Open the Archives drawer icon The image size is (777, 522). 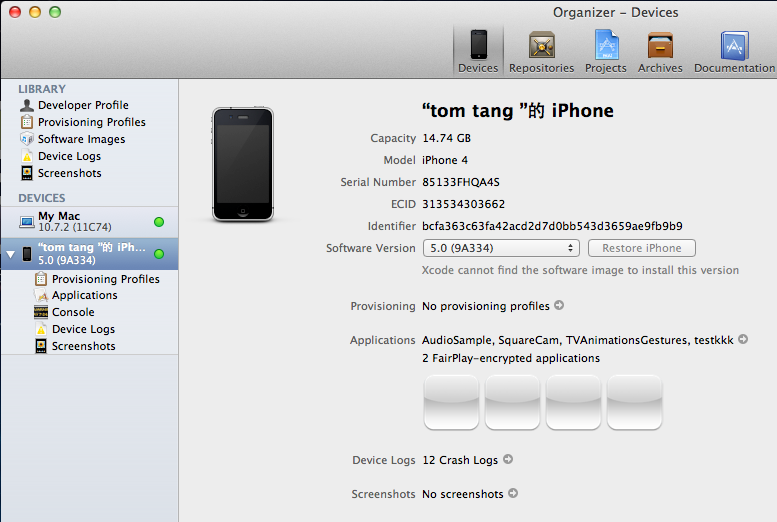(660, 46)
